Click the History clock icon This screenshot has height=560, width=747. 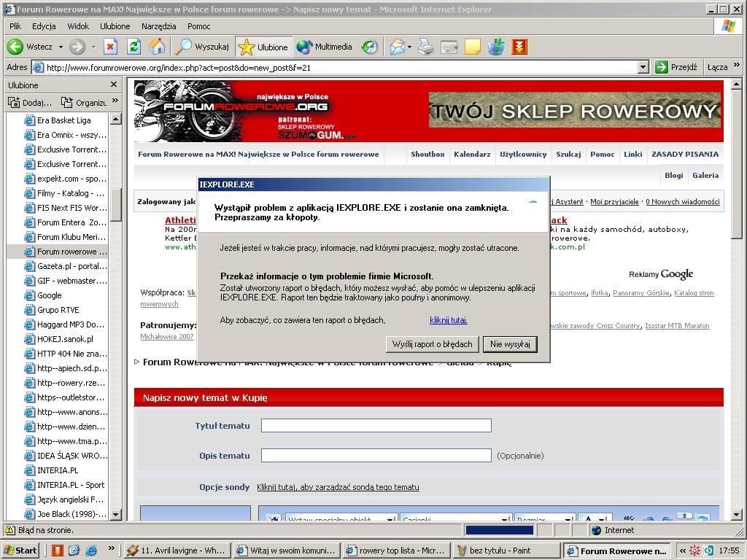tap(370, 47)
